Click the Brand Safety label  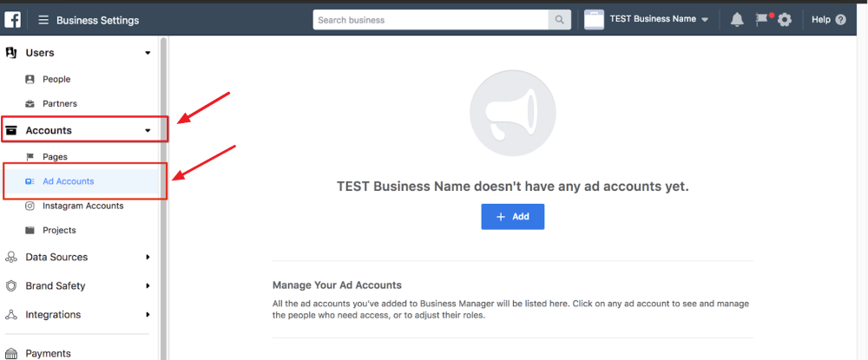[x=56, y=286]
